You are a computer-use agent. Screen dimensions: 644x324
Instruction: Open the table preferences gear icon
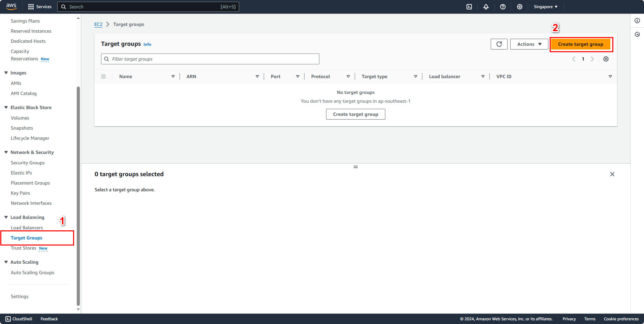tap(606, 59)
